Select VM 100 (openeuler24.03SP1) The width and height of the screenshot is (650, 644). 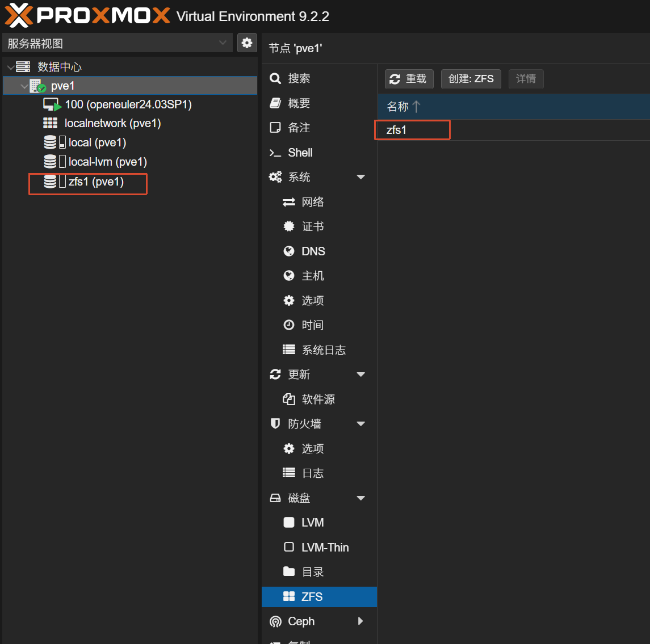click(118, 104)
